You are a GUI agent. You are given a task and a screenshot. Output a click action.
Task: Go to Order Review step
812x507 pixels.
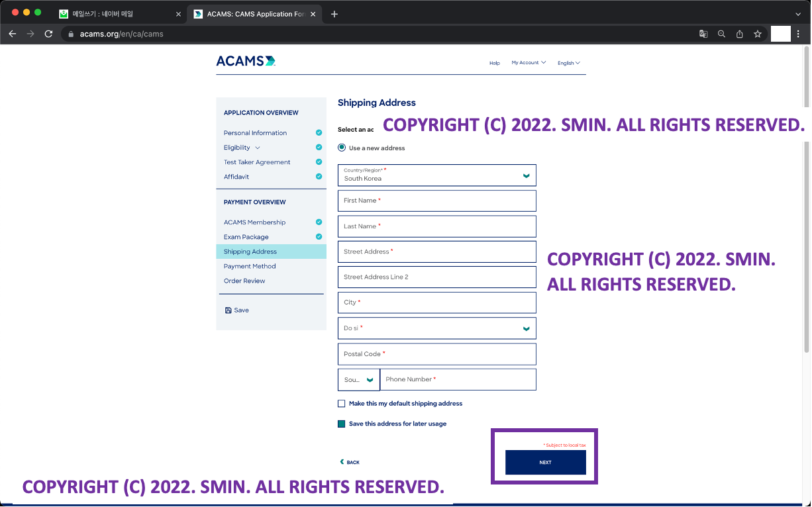[244, 281]
